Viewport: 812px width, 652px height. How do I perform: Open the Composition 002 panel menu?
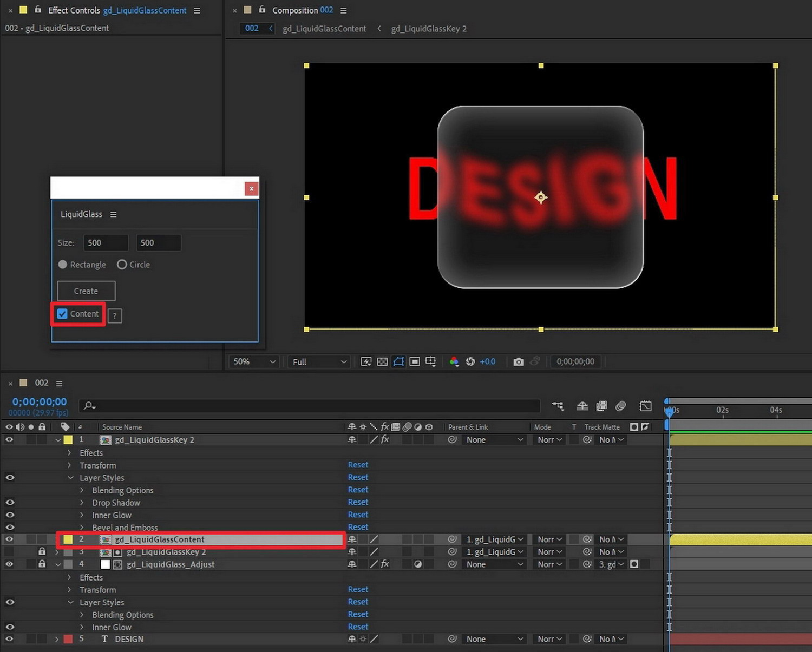tap(343, 10)
